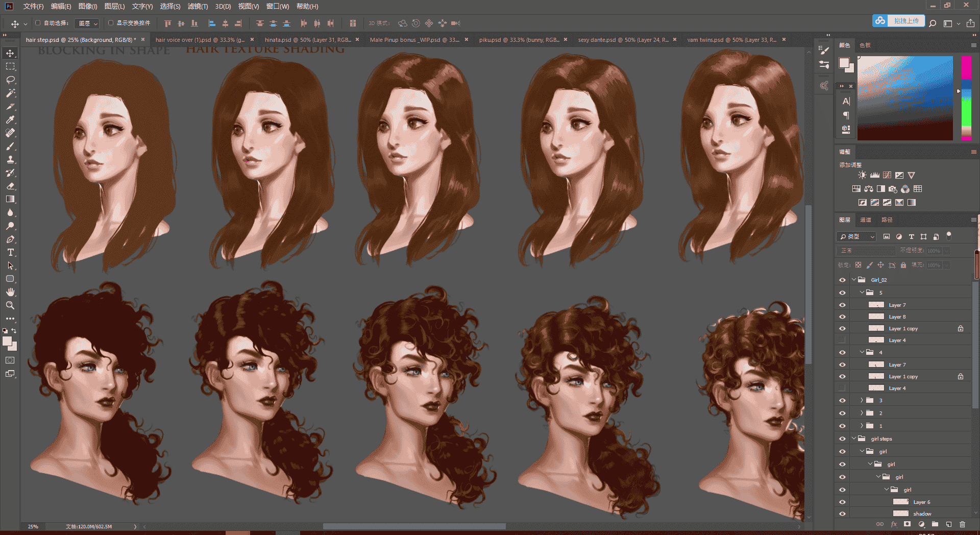The image size is (980, 535).
Task: Select the Pen tool
Action: coord(10,239)
